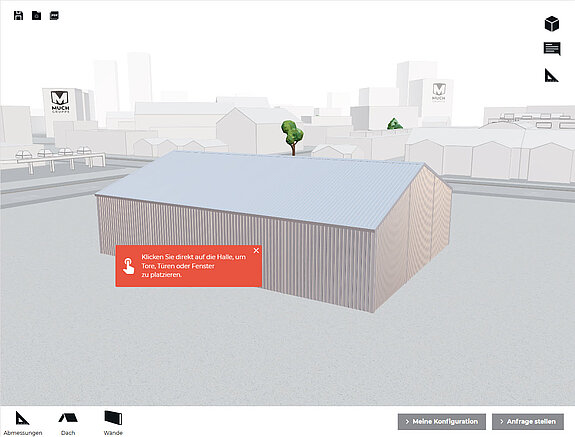
Task: Open a saved configuration via the folder icon
Action: pyautogui.click(x=36, y=15)
